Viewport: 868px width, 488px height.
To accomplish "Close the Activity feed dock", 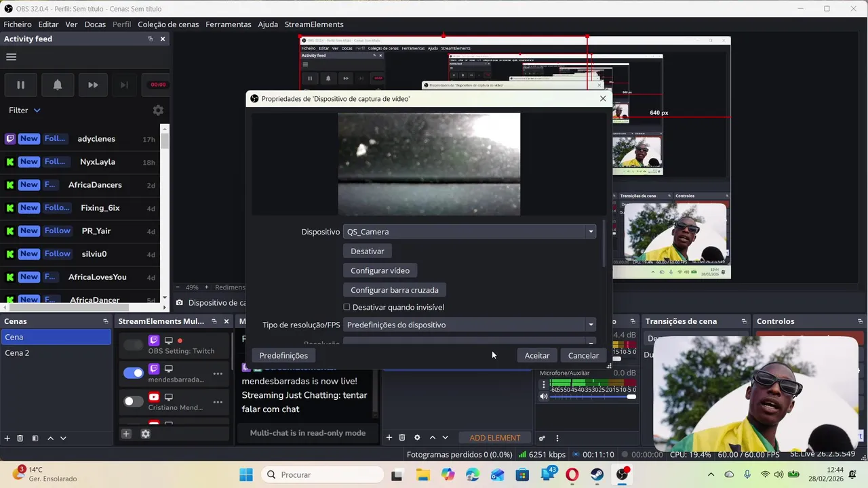I will tap(163, 39).
